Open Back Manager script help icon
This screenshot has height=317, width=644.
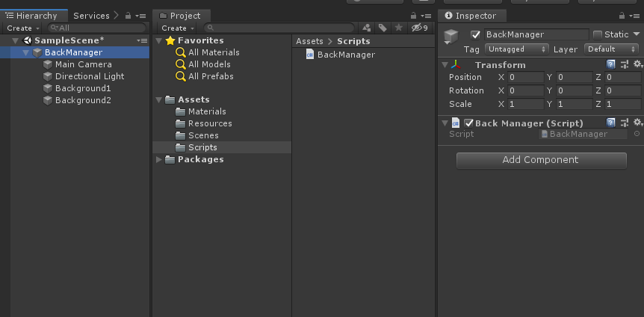click(610, 123)
